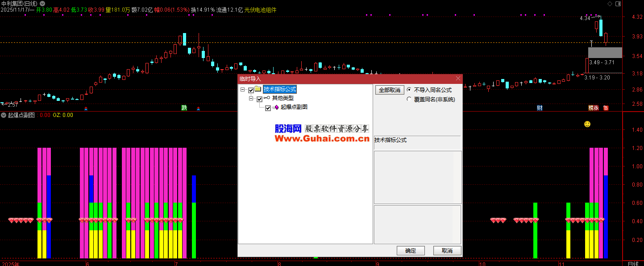Viewport: 644px width, 266px height.
Task: Toggle the 起爆点副图 checkbox
Action: point(268,108)
